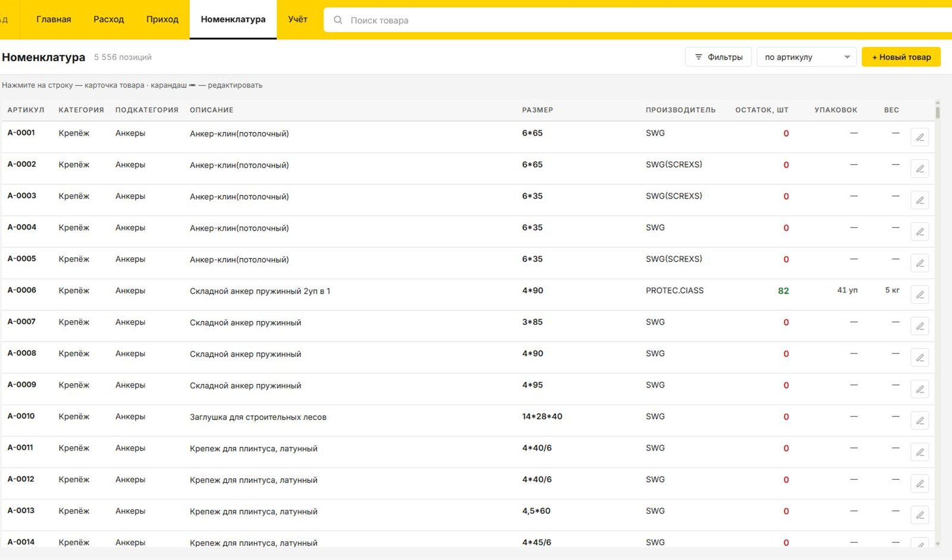
Task: Click article number A-0010
Action: tap(21, 416)
